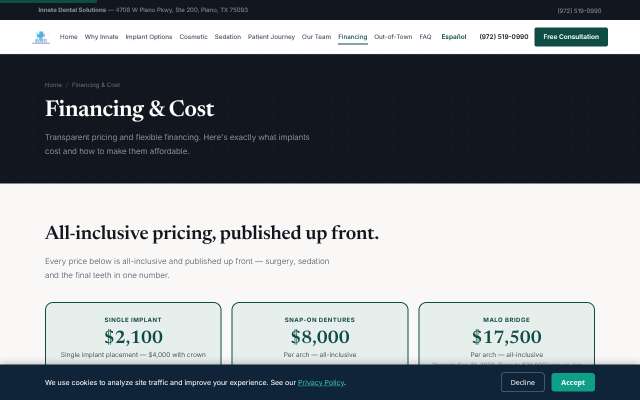View the Patient Journey page
The image size is (640, 400).
[271, 37]
